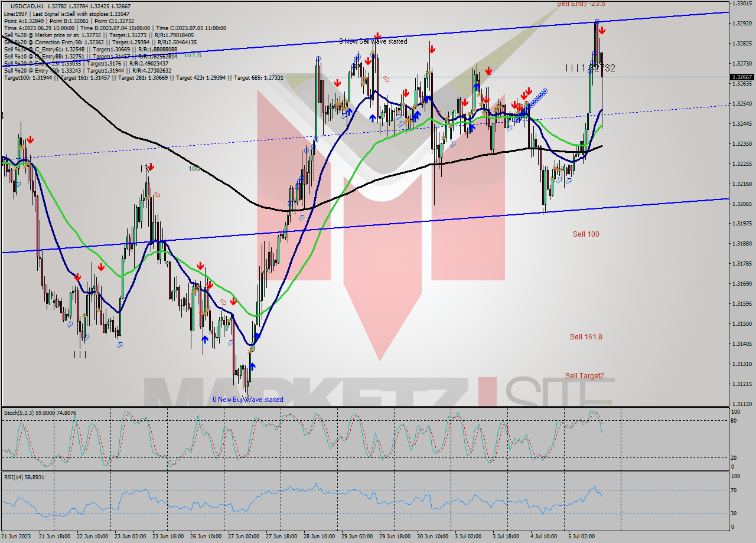756x543 pixels.
Task: Click the current price tag 1.32667
Action: click(742, 77)
